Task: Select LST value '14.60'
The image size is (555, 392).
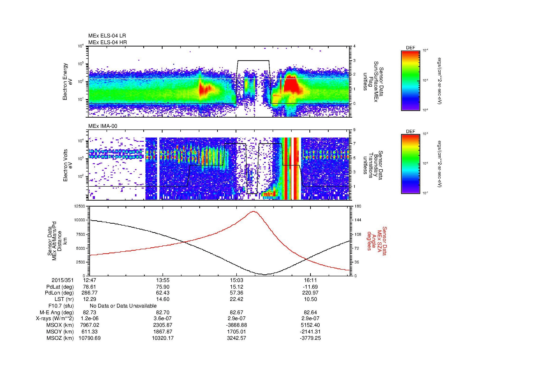Action: coord(163,299)
